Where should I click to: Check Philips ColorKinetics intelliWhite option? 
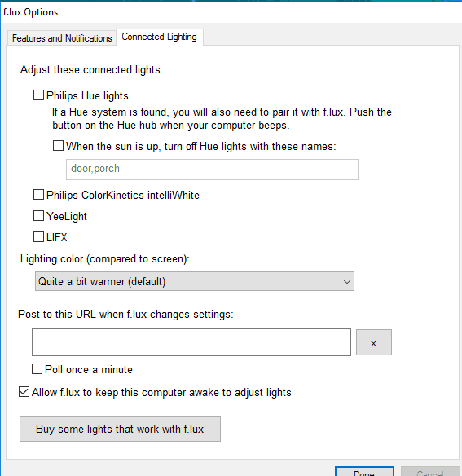[38, 195]
